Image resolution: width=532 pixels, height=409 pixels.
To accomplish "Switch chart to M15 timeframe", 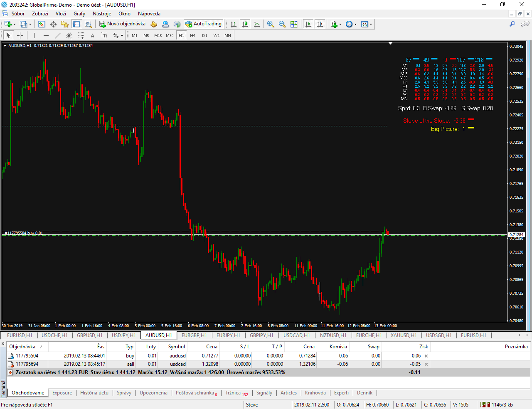I will 158,35.
